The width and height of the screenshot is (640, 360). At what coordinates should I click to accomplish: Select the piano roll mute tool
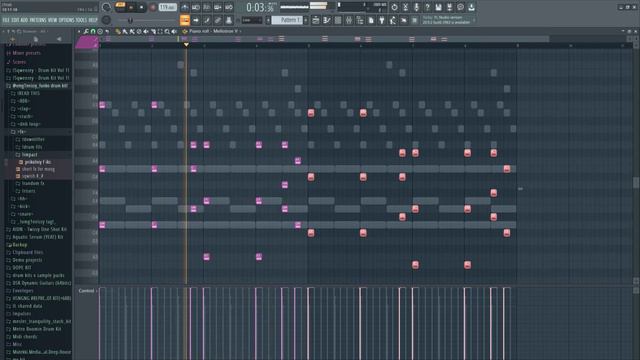146,31
